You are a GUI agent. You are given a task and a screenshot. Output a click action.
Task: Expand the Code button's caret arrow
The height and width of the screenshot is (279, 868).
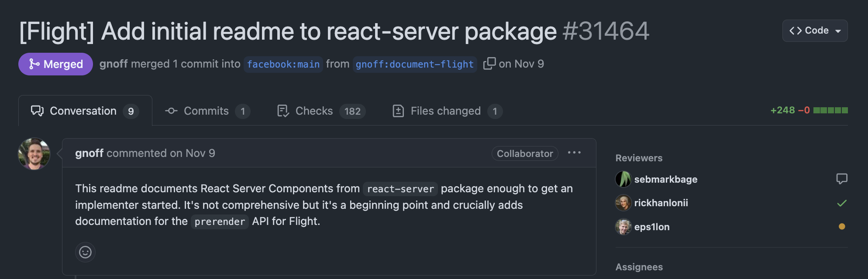coord(838,31)
